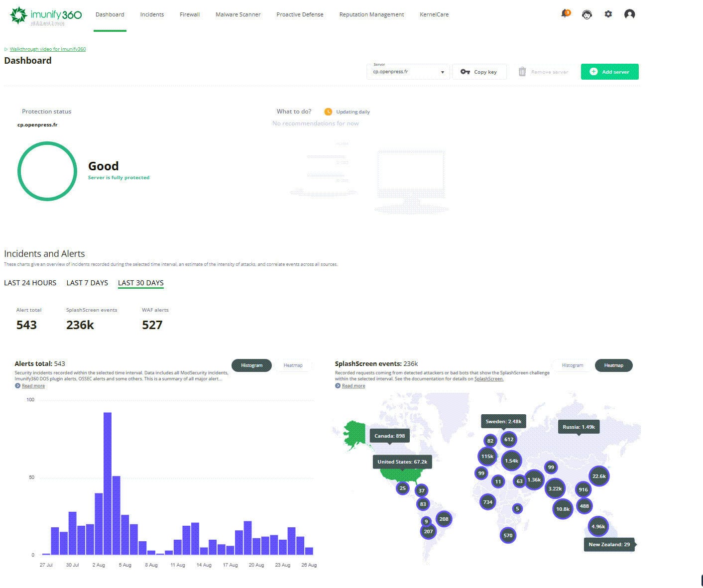
Task: Click the United States: 67.2k map label
Action: coord(402,462)
